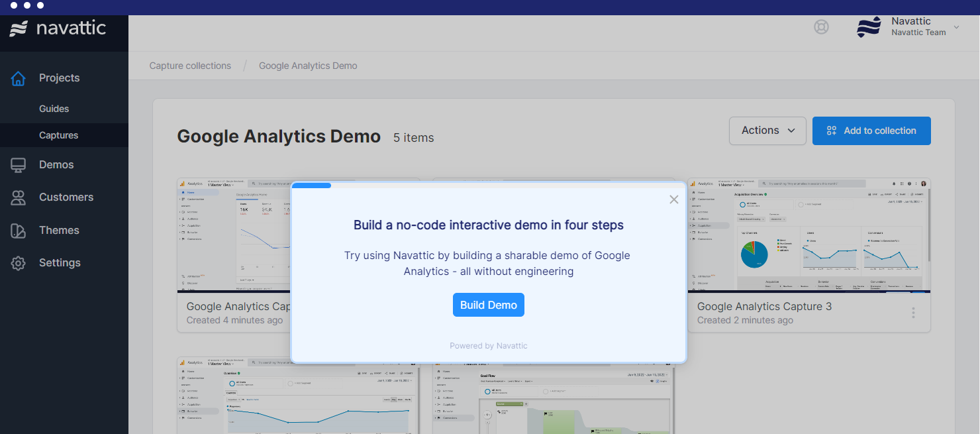This screenshot has height=434, width=980.
Task: Click the Build Demo button
Action: point(489,305)
